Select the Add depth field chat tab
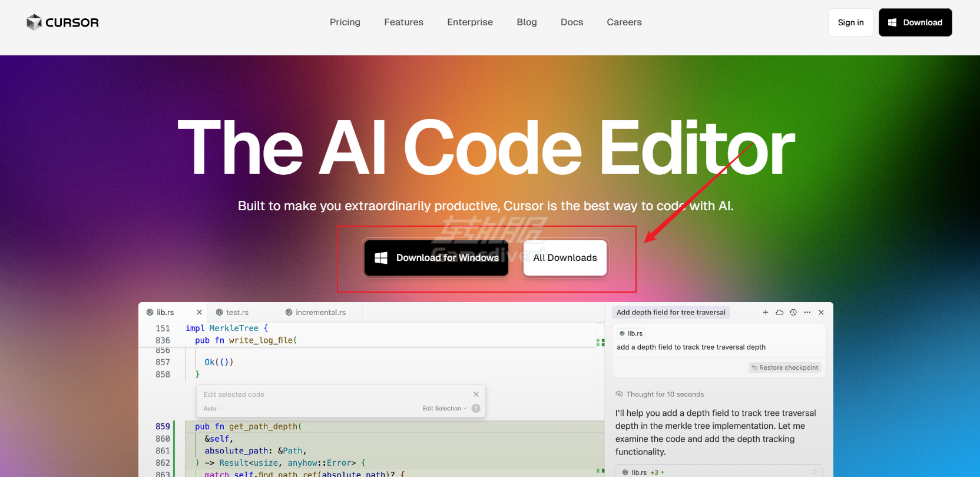The image size is (980, 477). [671, 313]
